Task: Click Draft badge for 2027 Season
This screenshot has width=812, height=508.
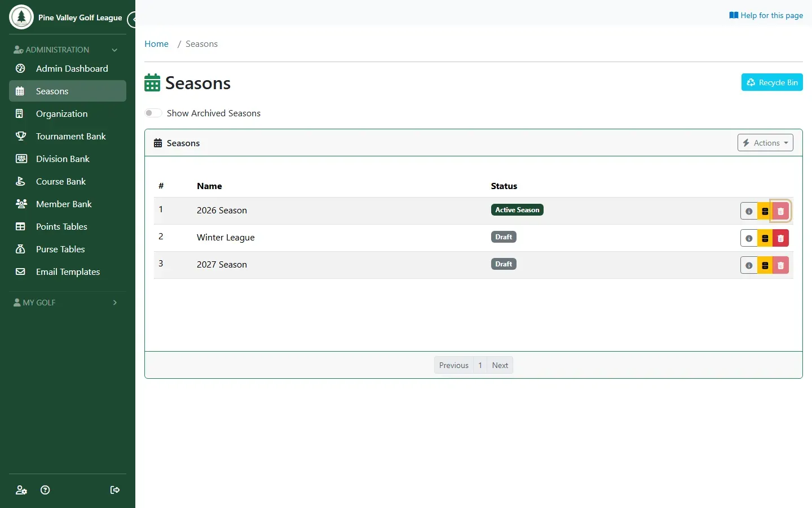Action: point(504,264)
